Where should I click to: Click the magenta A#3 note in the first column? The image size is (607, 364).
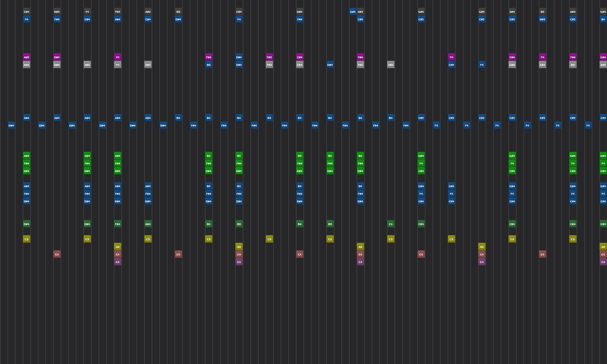tap(26, 57)
